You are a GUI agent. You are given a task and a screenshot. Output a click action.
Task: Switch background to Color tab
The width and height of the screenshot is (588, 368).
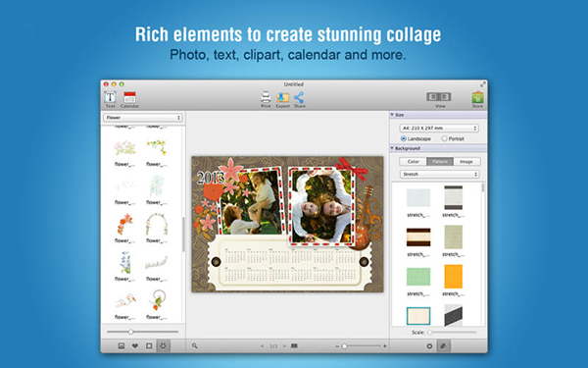(x=413, y=162)
